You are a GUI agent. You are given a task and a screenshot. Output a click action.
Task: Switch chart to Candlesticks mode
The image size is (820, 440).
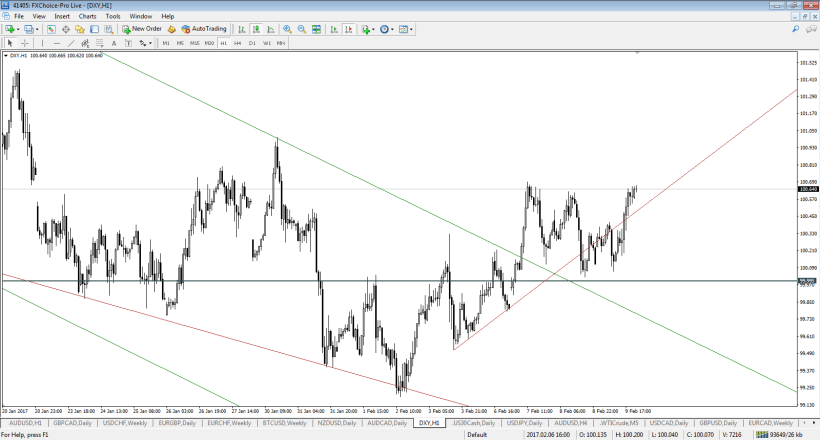click(256, 29)
